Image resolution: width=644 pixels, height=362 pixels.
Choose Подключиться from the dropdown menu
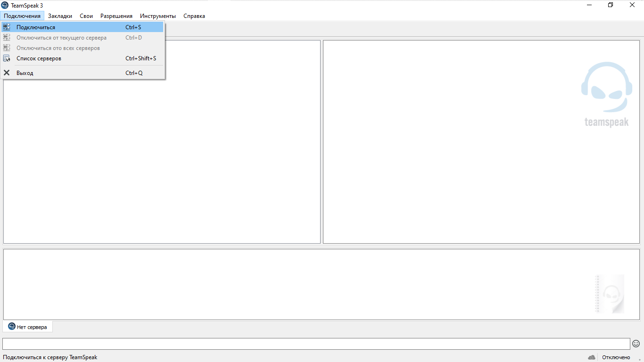coord(83,27)
